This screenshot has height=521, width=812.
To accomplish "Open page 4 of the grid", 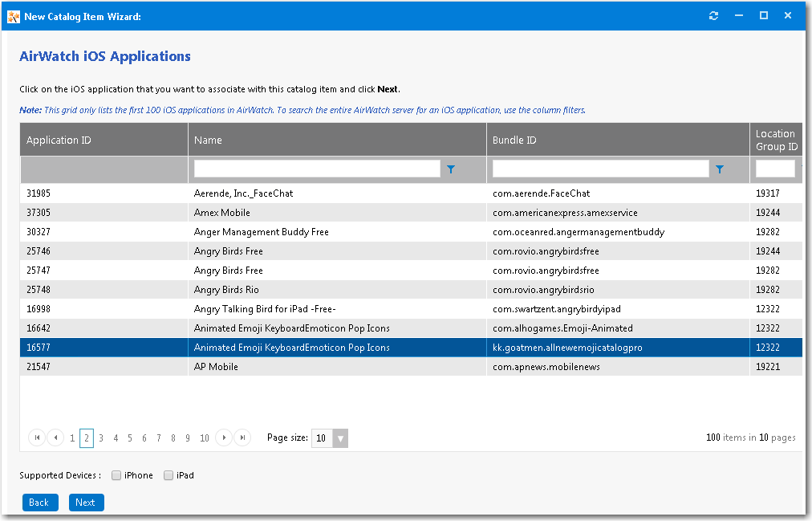I will 116,438.
